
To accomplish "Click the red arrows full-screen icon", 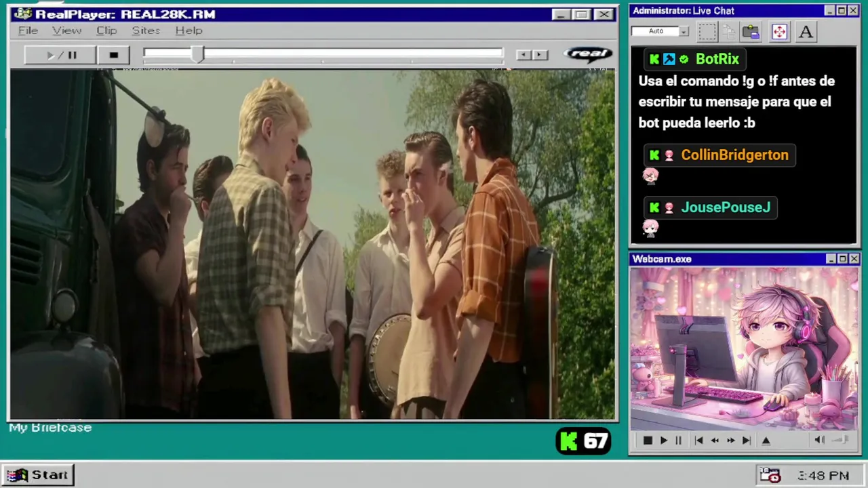I will (x=779, y=32).
